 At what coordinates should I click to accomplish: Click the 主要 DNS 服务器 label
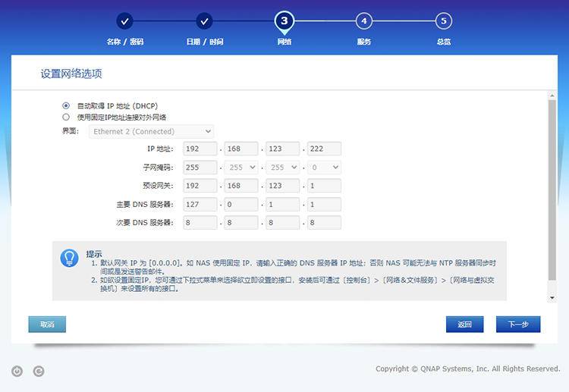(x=145, y=205)
